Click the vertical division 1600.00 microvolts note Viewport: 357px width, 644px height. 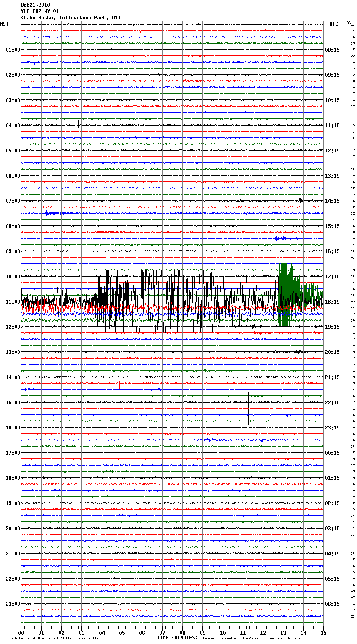tap(54, 639)
